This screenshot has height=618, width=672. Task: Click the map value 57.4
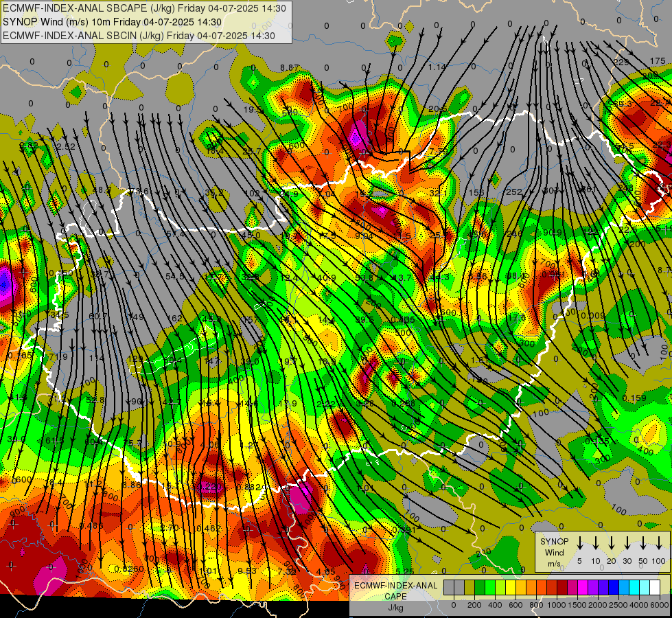(x=176, y=234)
